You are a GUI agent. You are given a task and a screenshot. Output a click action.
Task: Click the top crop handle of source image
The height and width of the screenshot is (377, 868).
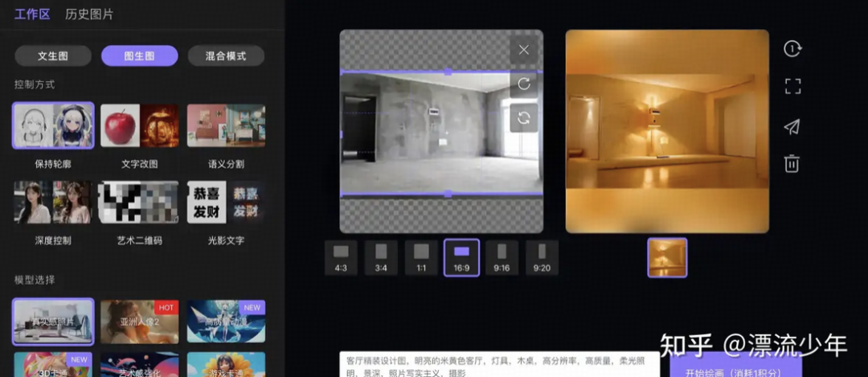[x=448, y=72]
